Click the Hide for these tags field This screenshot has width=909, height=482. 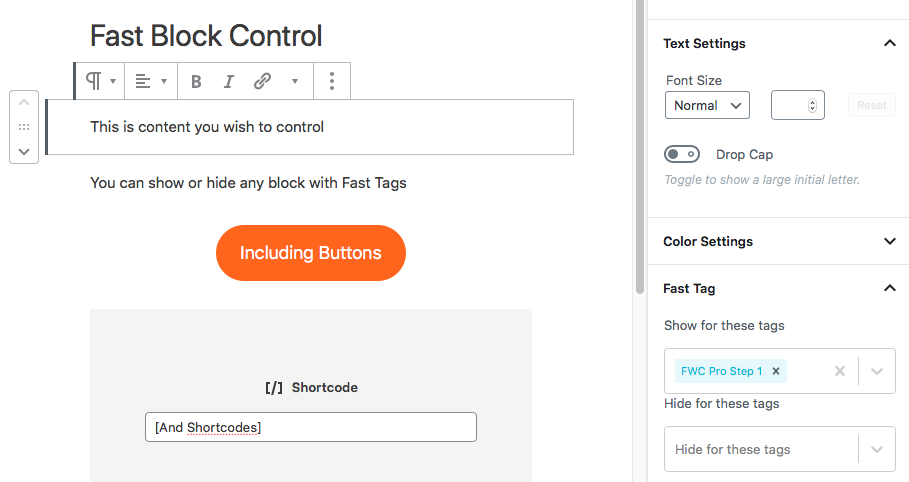780,450
